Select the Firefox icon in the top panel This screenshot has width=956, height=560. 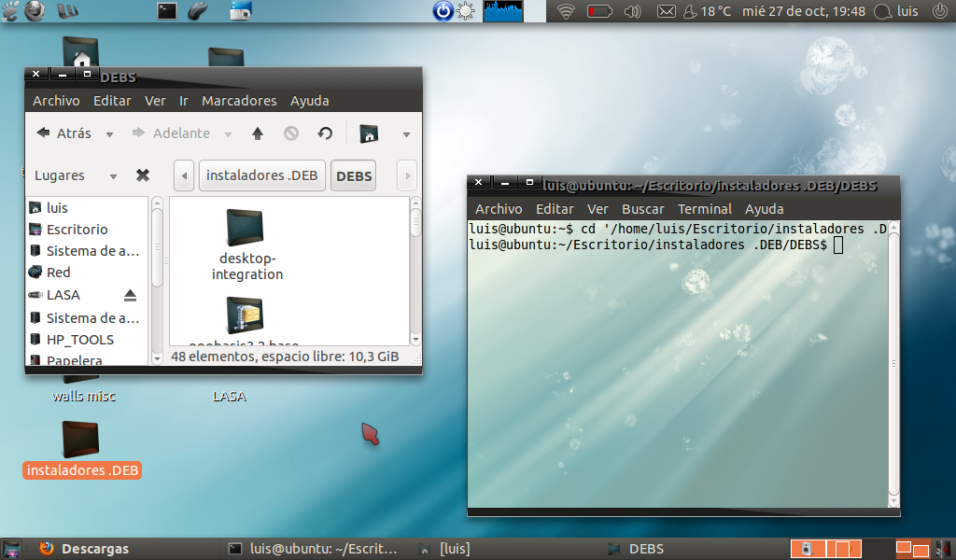click(33, 11)
